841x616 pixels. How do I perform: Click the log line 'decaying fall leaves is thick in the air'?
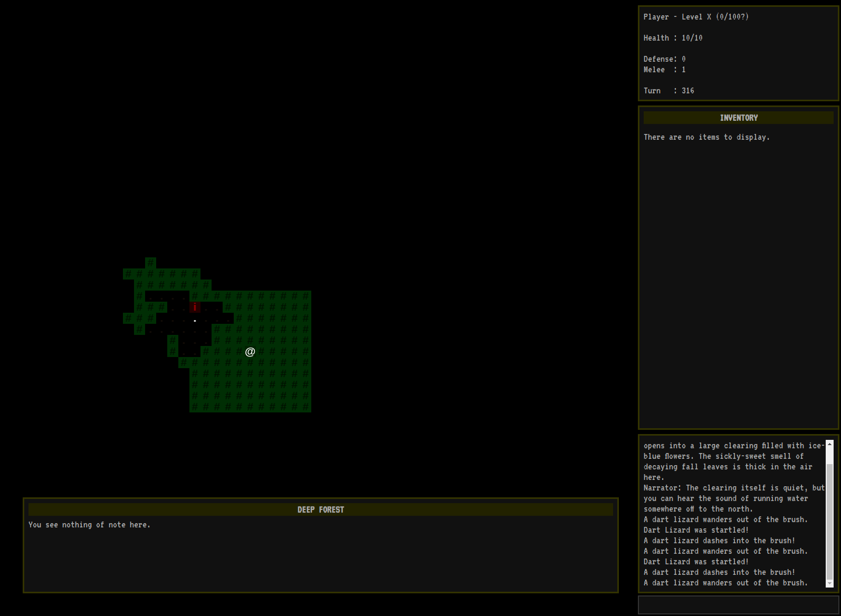coord(728,467)
